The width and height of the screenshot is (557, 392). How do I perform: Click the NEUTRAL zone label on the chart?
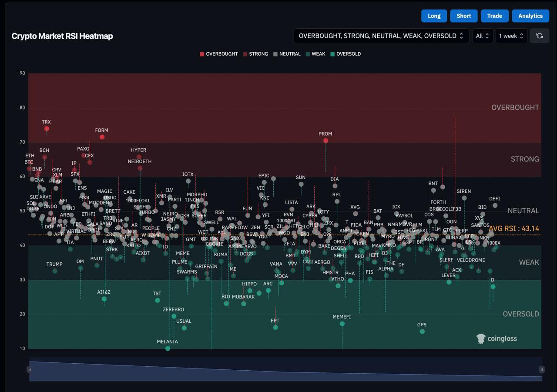tap(523, 211)
